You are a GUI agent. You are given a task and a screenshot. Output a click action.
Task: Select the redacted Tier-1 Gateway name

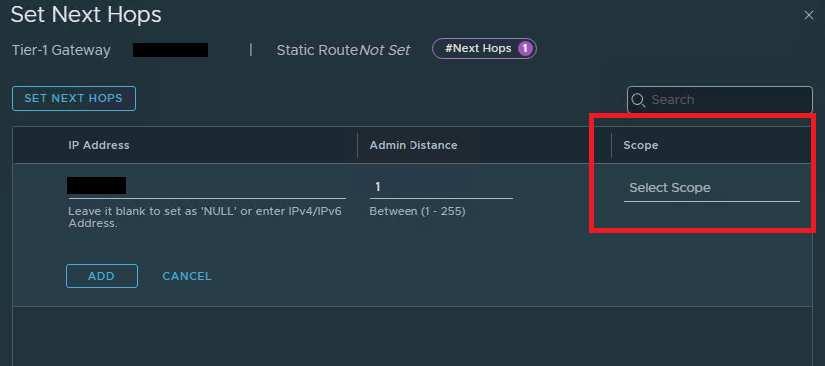click(x=170, y=50)
